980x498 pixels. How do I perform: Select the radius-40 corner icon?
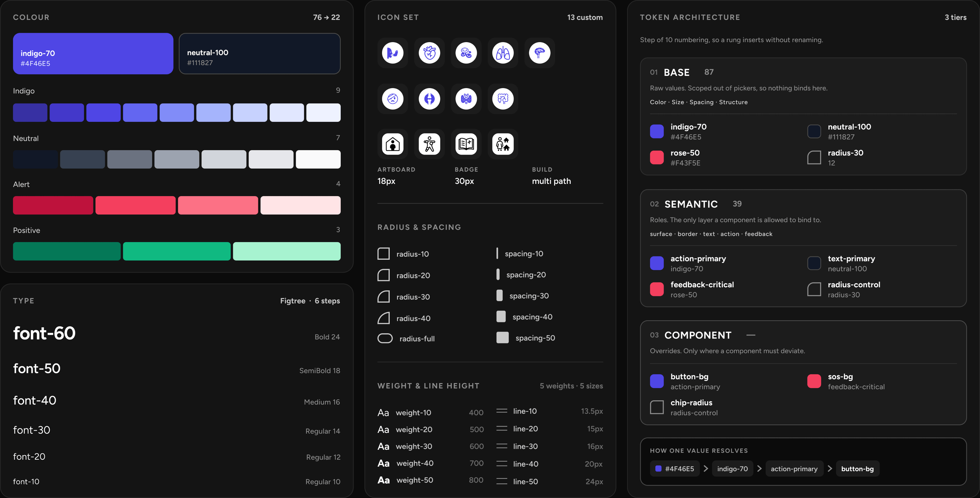coord(384,318)
